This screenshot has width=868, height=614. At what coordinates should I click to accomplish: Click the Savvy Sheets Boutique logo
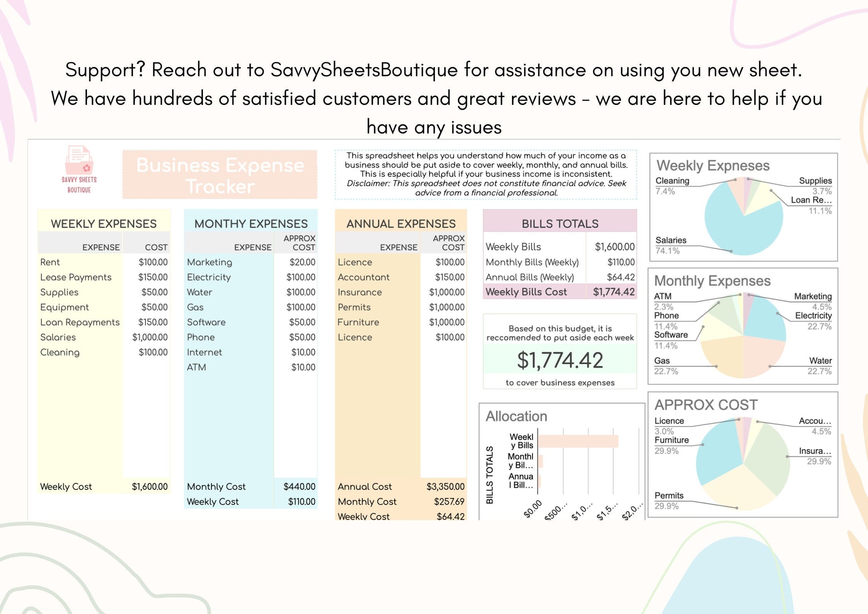79,170
